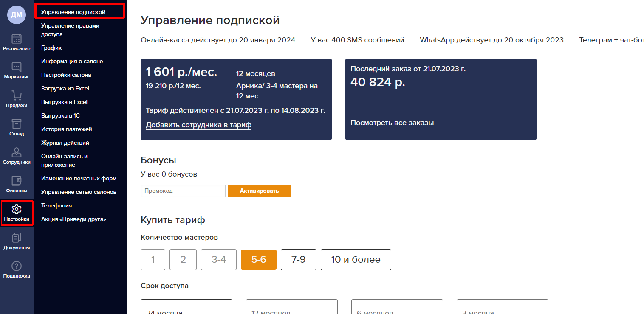Image resolution: width=644 pixels, height=314 pixels.
Task: Open Настройки gear section
Action: pyautogui.click(x=17, y=213)
